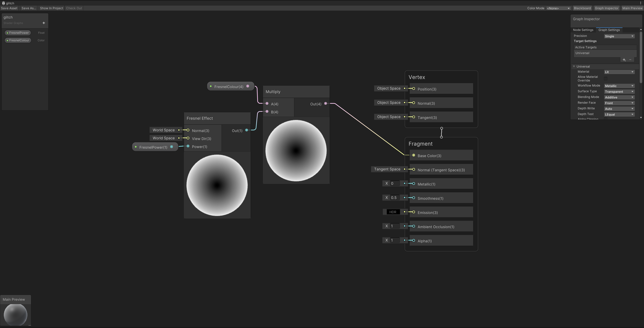Open the Blending Mode dropdown set to Additive

(x=619, y=97)
